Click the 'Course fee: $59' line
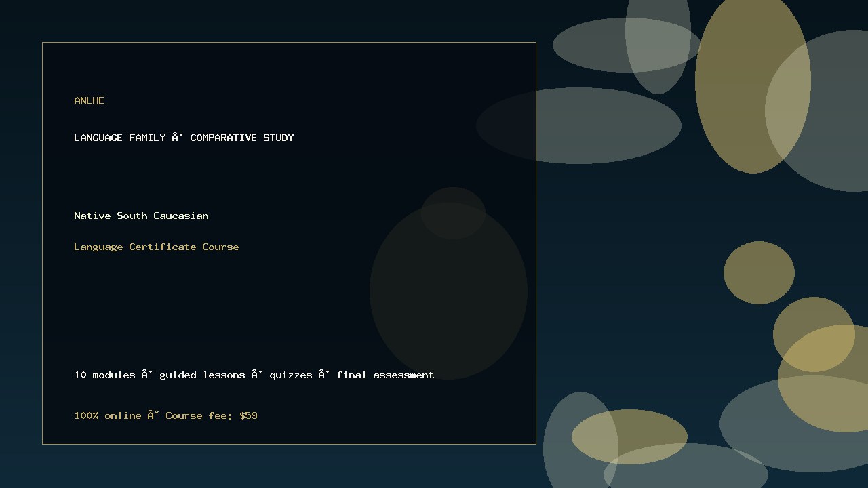 [165, 415]
